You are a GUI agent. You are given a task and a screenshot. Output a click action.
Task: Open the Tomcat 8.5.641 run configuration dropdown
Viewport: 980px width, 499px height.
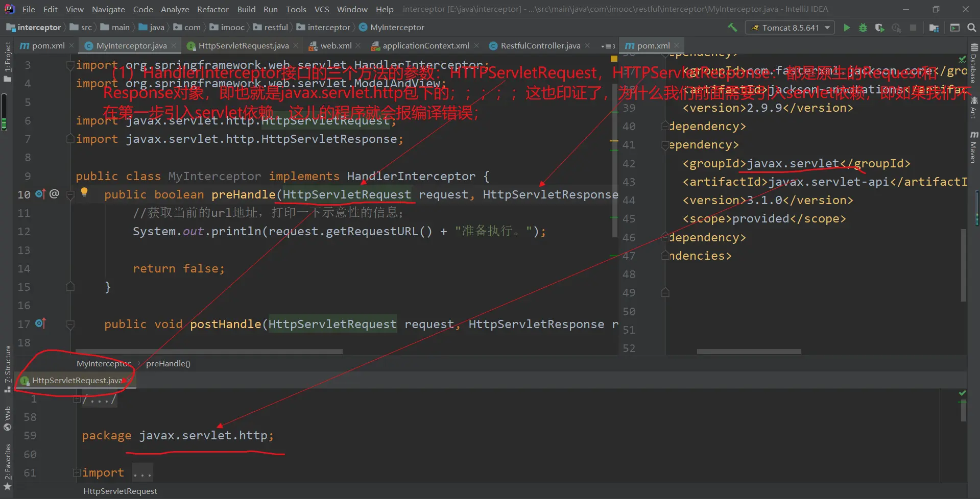pos(790,28)
